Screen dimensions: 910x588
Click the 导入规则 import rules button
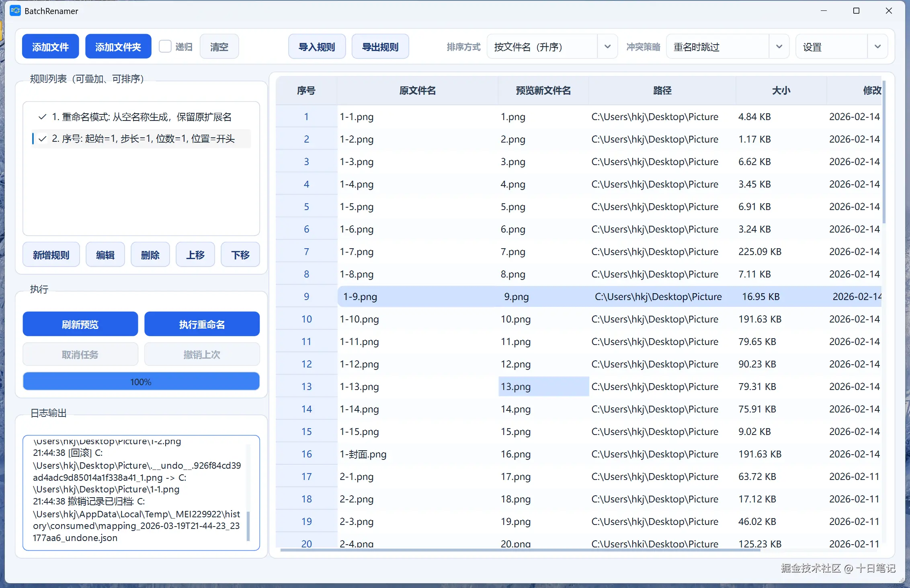tap(317, 47)
